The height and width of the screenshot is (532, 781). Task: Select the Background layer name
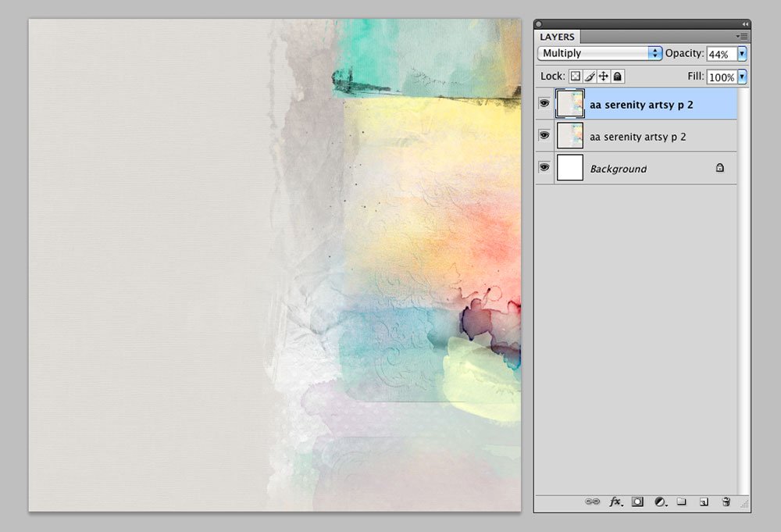(x=618, y=169)
